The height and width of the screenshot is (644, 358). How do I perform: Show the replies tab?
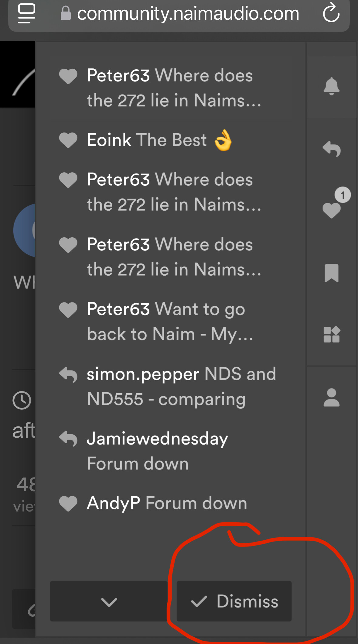(x=331, y=149)
